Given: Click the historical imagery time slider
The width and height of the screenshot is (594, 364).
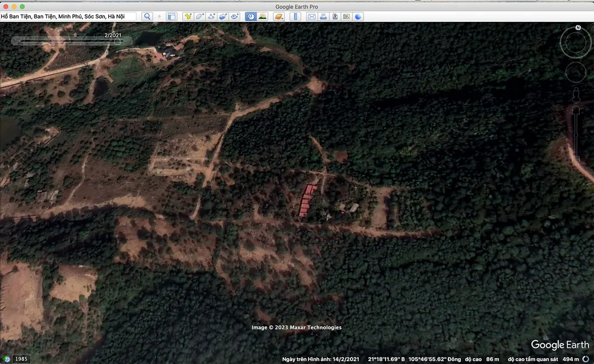Looking at the screenshot, I should tap(68, 42).
